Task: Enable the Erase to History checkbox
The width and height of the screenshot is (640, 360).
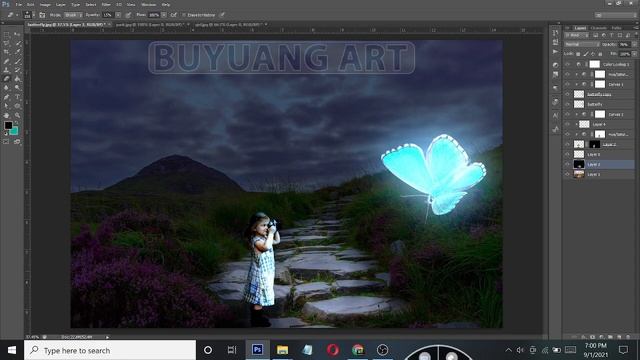Action: 184,15
